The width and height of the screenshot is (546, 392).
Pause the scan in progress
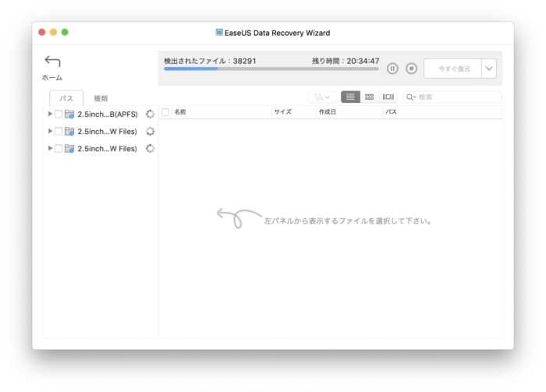(392, 69)
